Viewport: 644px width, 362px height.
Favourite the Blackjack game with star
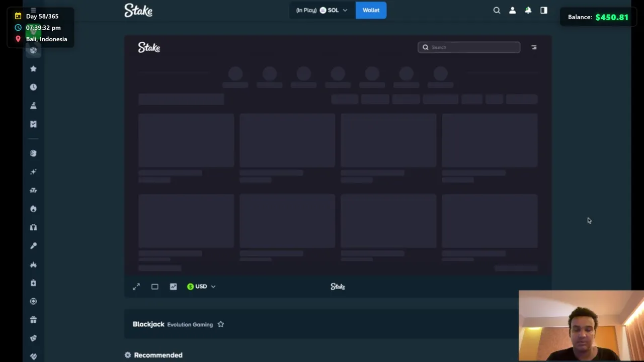pos(220,324)
